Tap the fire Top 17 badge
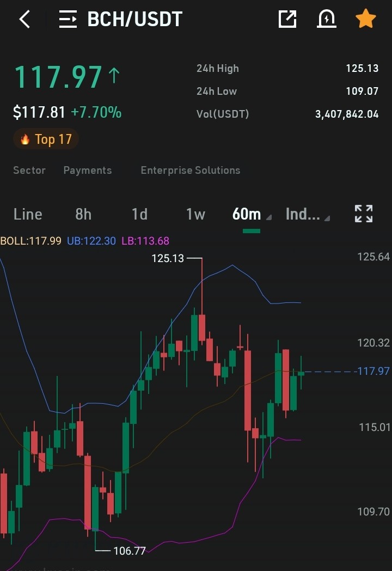 pos(46,139)
